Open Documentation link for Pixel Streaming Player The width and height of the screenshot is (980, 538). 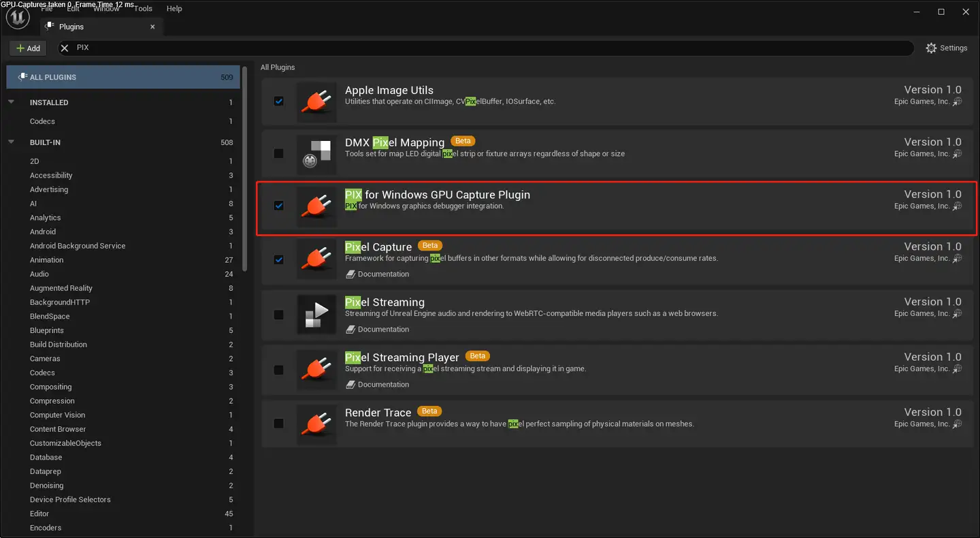(384, 385)
